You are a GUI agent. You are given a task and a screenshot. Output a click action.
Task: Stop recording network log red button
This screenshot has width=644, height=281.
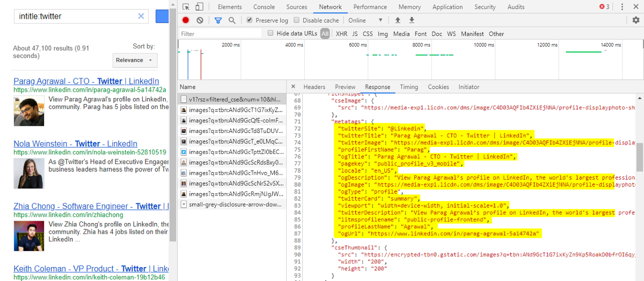(x=186, y=20)
